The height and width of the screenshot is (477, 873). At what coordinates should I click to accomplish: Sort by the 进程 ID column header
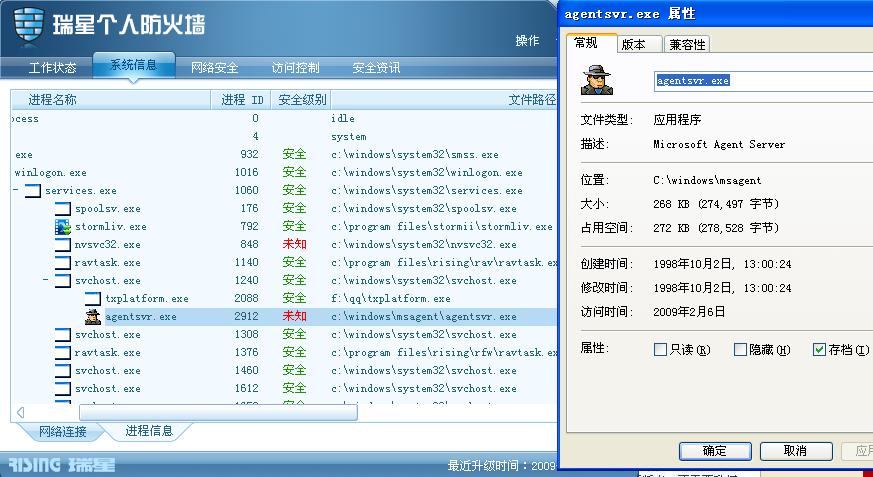click(x=241, y=100)
